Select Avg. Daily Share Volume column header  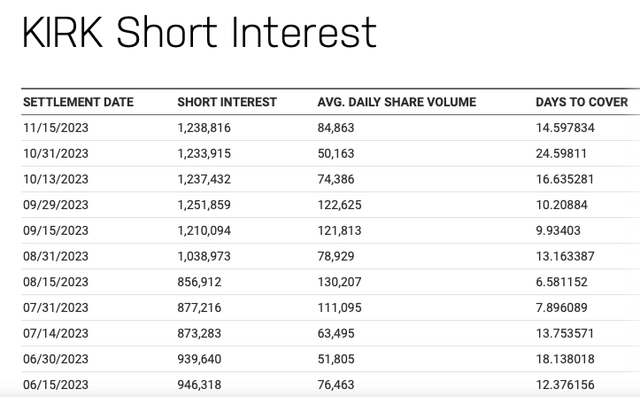(x=397, y=102)
